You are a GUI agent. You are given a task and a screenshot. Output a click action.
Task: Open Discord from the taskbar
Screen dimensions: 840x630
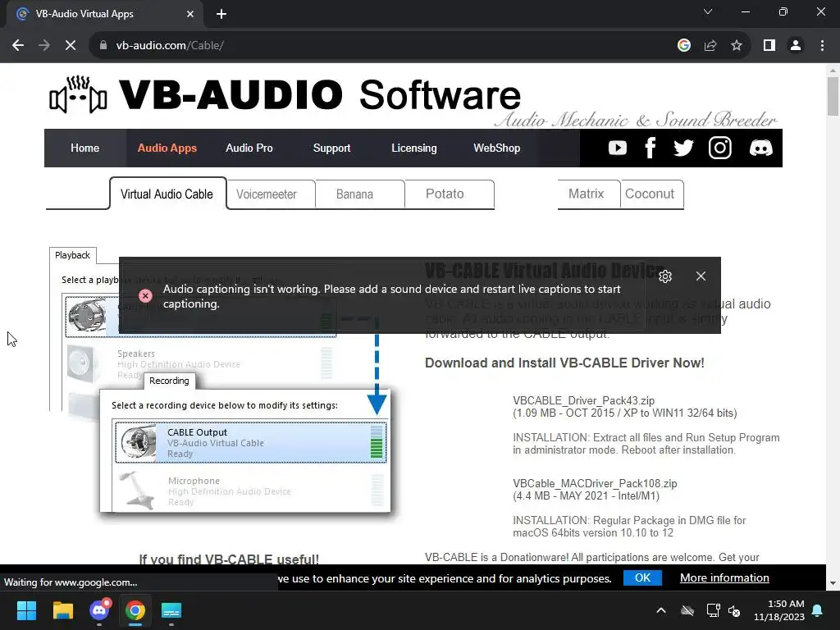pos(99,610)
